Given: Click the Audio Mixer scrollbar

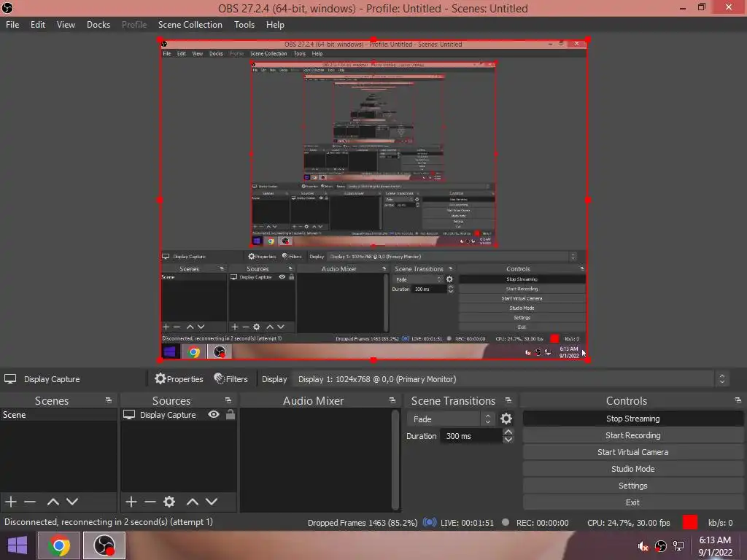Looking at the screenshot, I should [395, 459].
